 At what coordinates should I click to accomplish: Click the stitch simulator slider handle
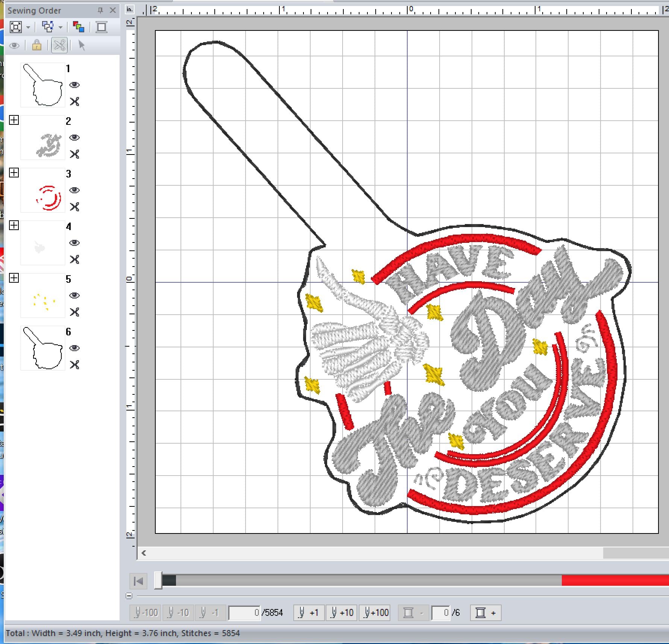click(x=158, y=581)
